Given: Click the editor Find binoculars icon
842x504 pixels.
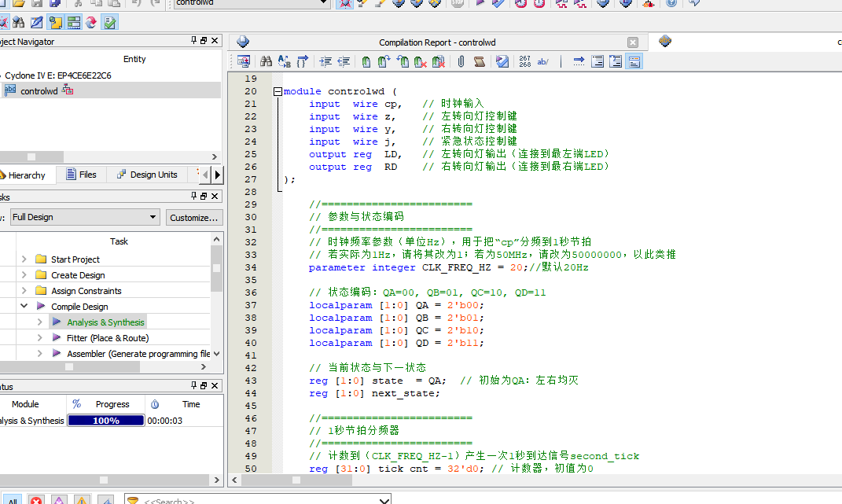Looking at the screenshot, I should 266,61.
